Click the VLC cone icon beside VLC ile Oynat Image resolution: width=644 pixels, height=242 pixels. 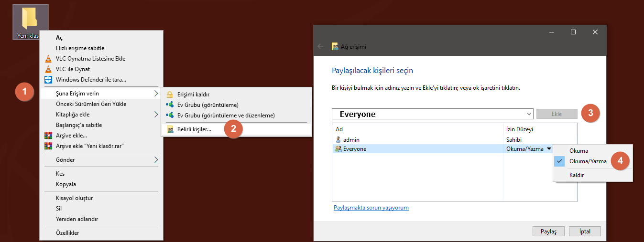[x=48, y=69]
